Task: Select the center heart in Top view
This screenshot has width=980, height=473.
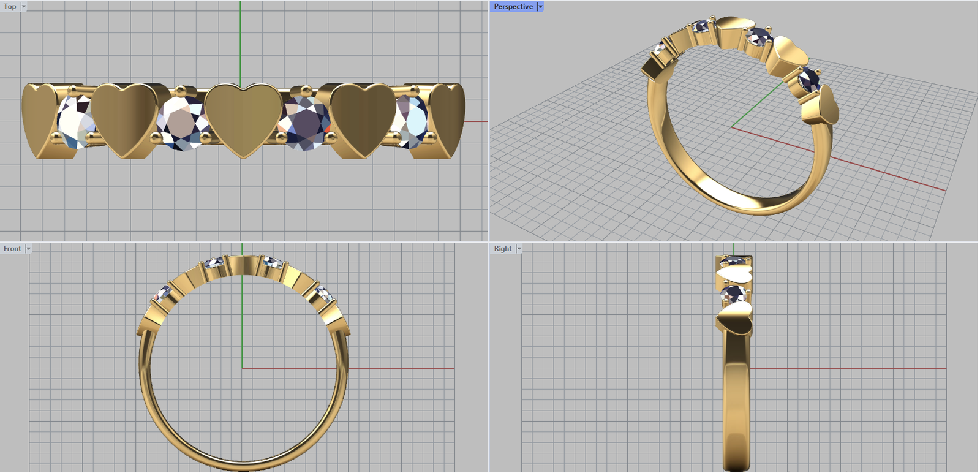Action: [243, 119]
